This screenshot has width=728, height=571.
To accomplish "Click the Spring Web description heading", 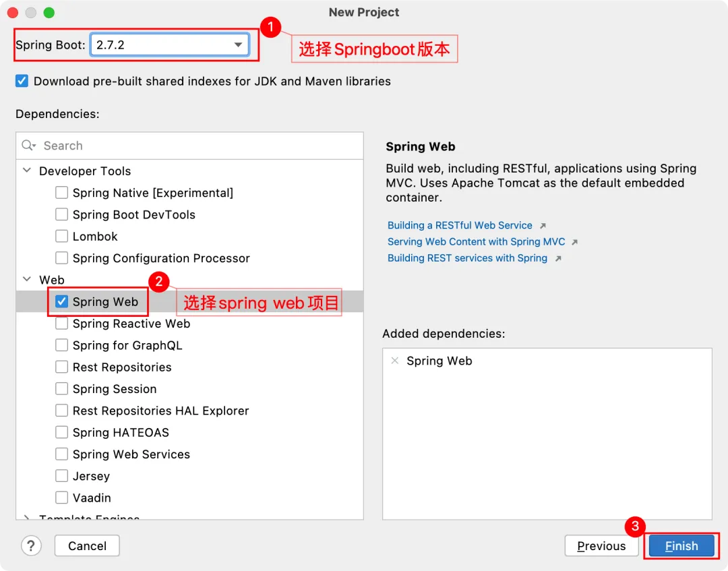I will tap(421, 147).
